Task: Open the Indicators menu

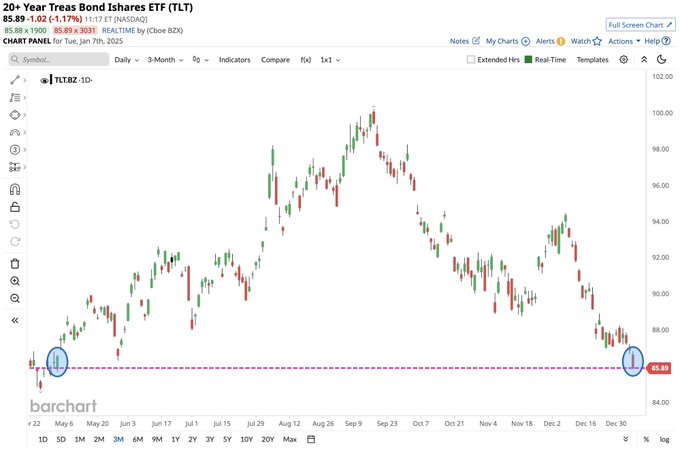Action: 235,60
